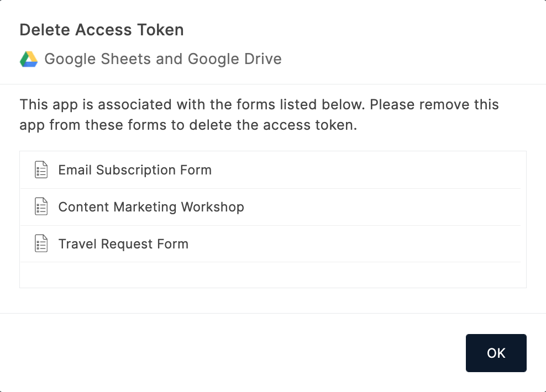This screenshot has width=546, height=392.
Task: Click the form icon beside Travel Request Form
Action: point(41,244)
